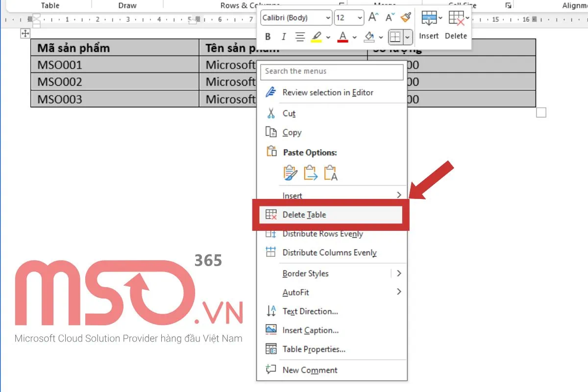Screen dimensions: 588x392
Task: Toggle Italic in the mini toolbar
Action: click(283, 37)
